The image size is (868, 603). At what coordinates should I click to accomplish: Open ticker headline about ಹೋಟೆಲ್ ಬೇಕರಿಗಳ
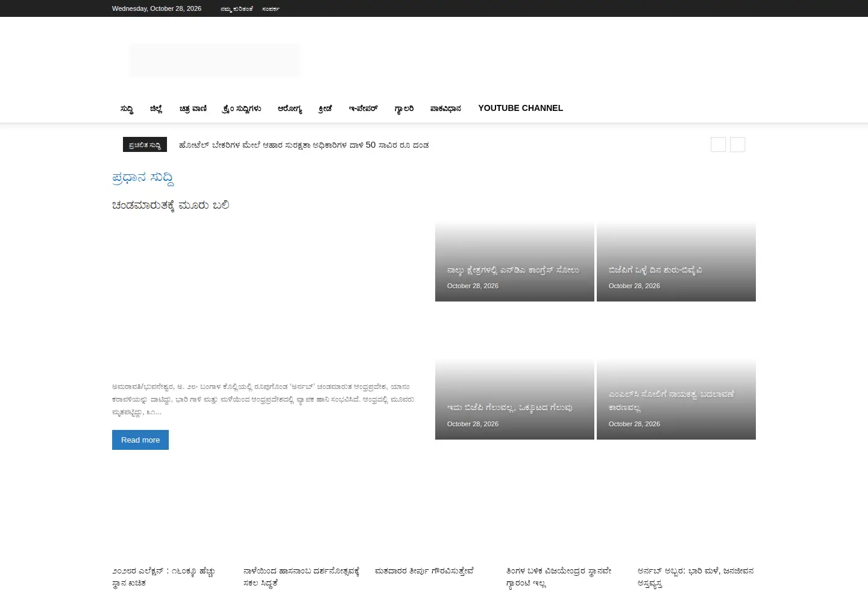(x=304, y=145)
